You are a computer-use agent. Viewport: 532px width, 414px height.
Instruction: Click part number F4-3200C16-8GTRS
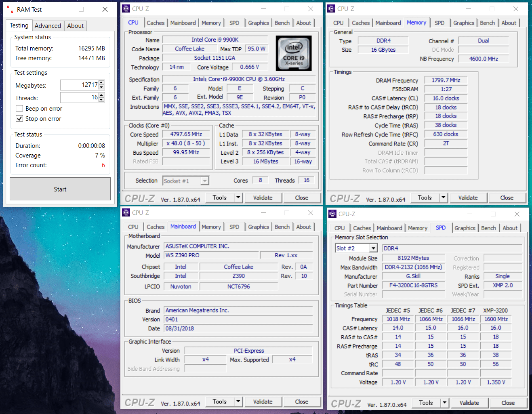[414, 286]
